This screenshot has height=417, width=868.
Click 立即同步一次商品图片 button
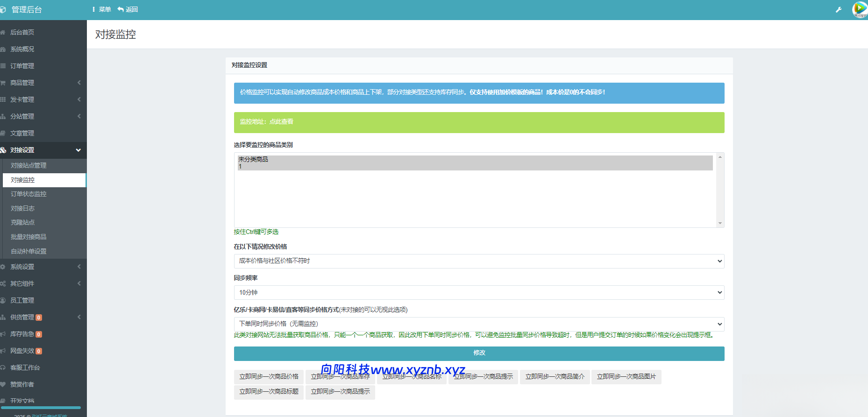pyautogui.click(x=626, y=377)
